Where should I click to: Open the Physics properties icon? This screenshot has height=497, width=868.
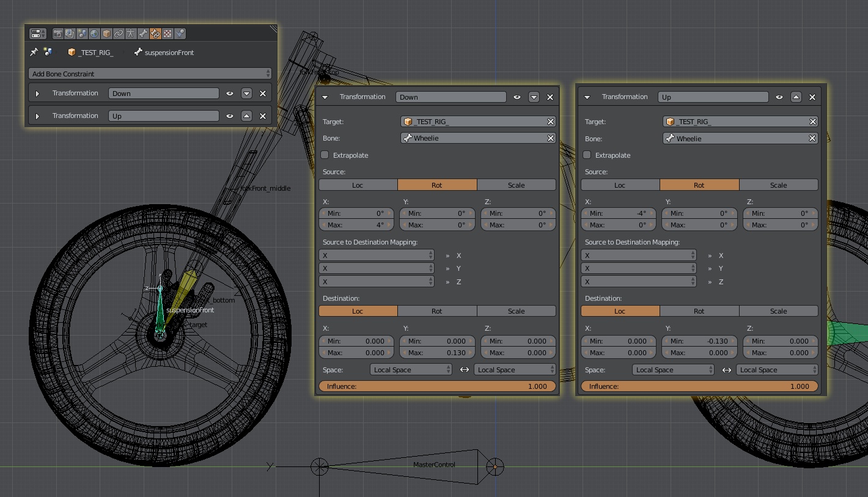[x=180, y=34]
